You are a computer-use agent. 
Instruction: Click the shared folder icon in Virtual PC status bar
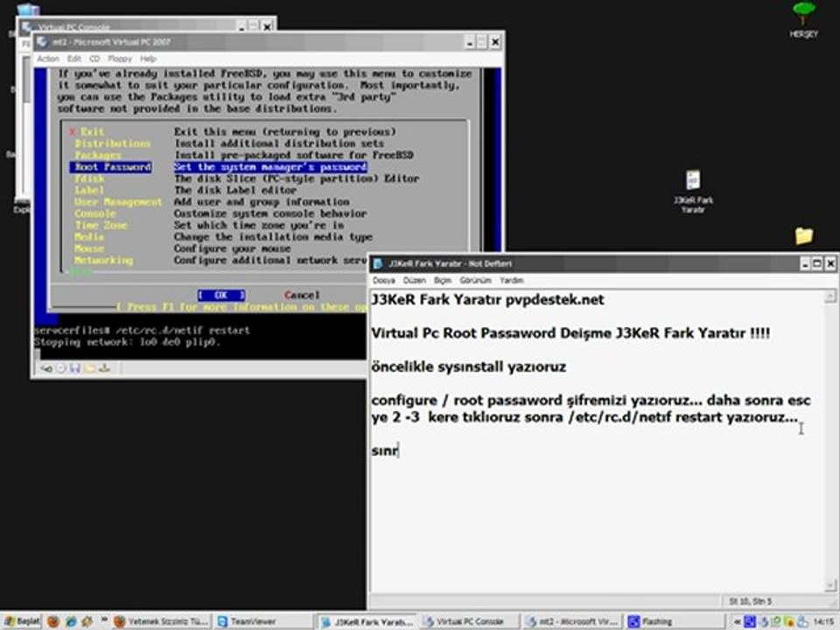coord(89,368)
